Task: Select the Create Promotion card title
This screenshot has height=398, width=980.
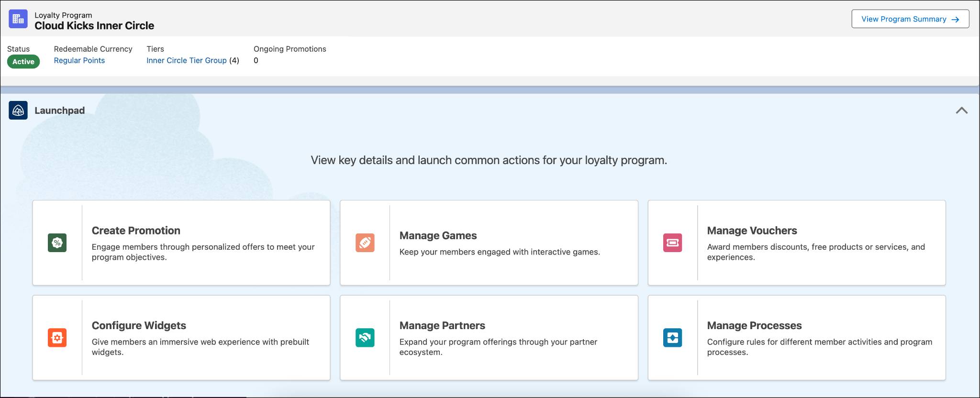Action: tap(136, 231)
